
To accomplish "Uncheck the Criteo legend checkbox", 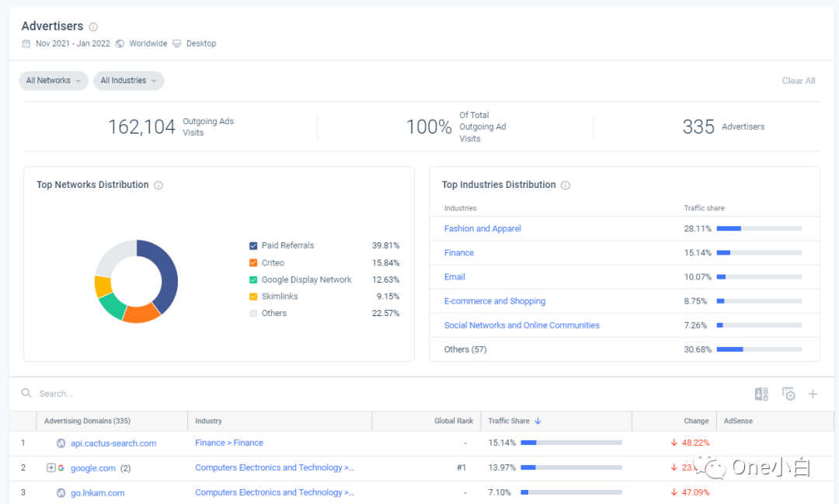I will tap(252, 262).
